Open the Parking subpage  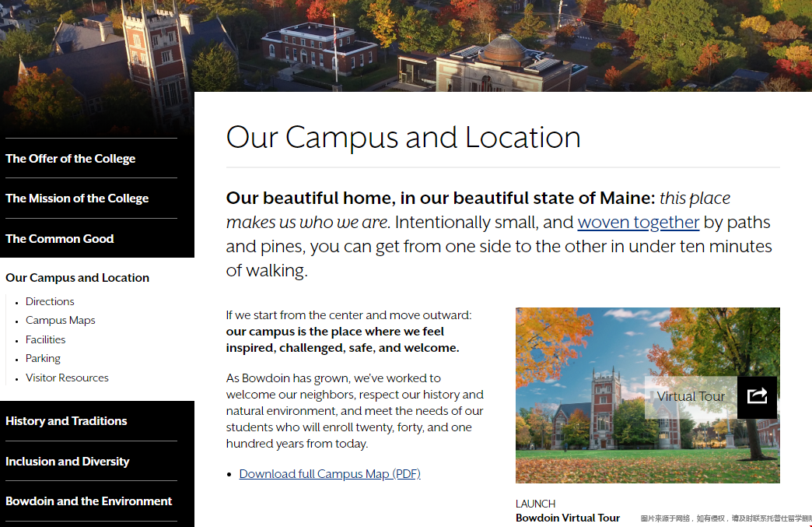(43, 359)
